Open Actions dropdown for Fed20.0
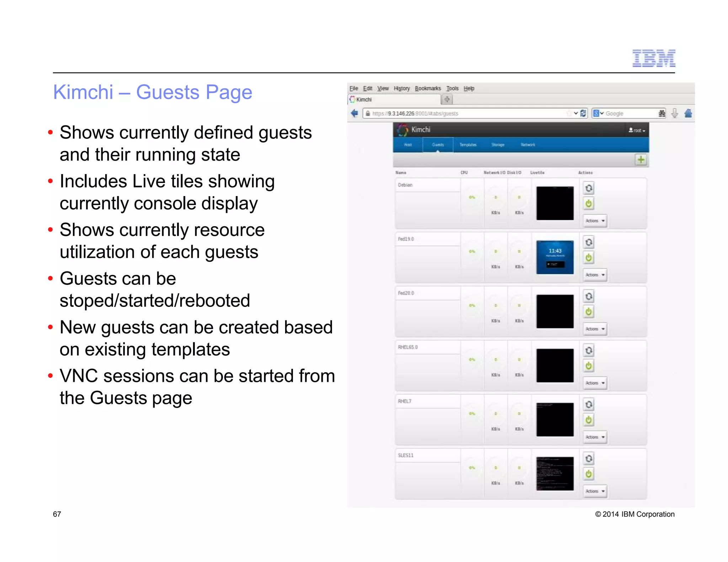This screenshot has height=562, width=728. click(x=595, y=329)
